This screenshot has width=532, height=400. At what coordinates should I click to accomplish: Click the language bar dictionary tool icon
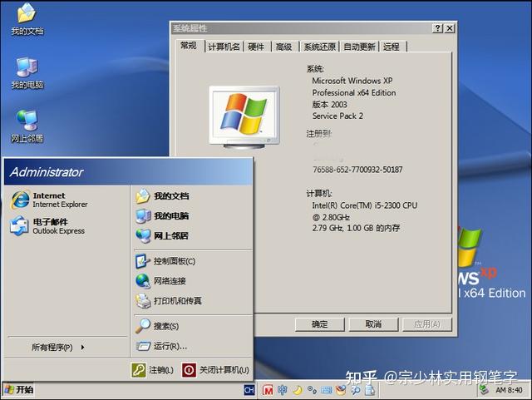pos(341,390)
